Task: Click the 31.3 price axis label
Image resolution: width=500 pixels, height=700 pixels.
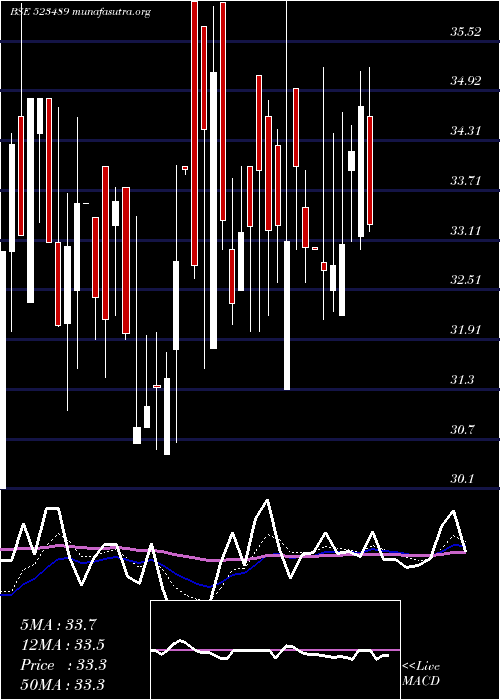Action: (462, 380)
